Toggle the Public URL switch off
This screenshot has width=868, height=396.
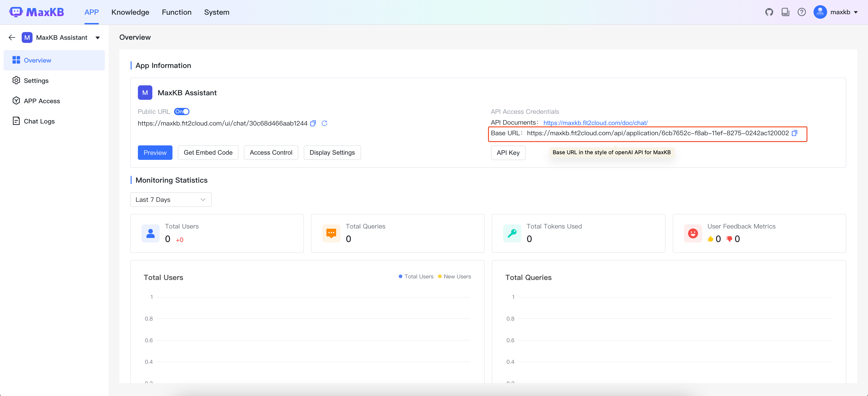click(x=182, y=111)
